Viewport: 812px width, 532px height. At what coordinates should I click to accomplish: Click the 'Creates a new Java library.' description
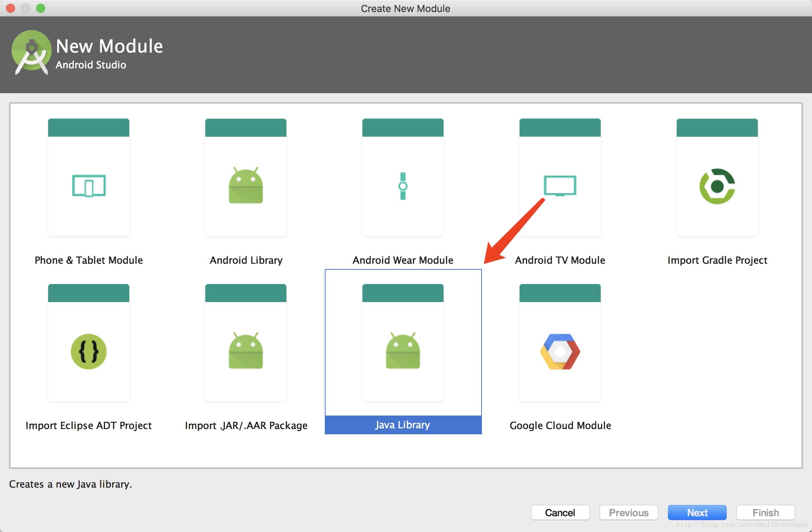(71, 484)
